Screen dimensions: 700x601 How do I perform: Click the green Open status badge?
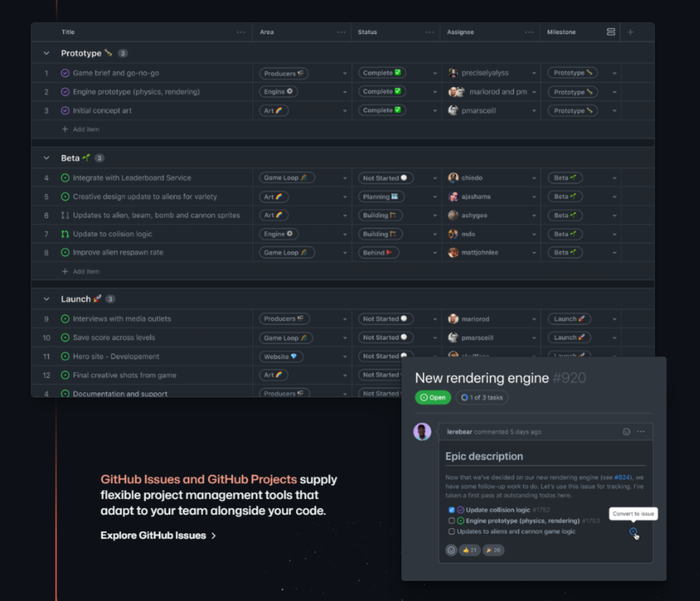pyautogui.click(x=433, y=397)
